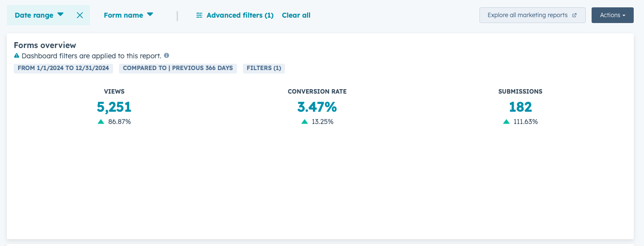Remove the Date range filter with X icon

(80, 15)
